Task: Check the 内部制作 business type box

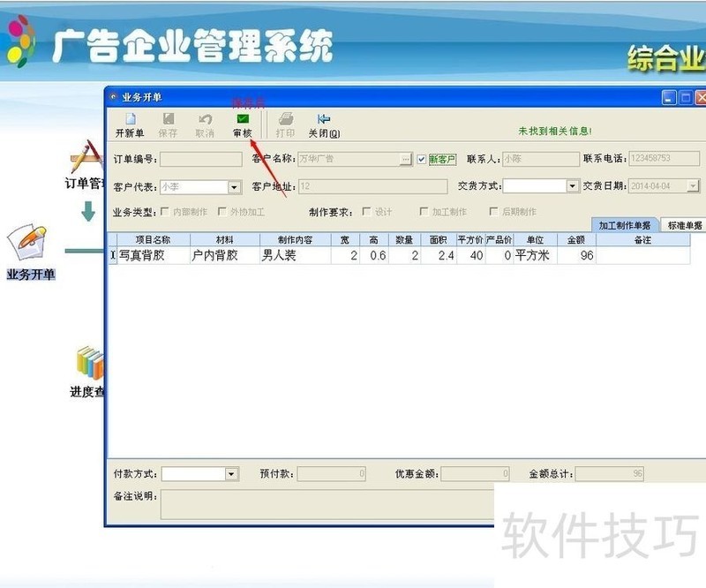Action: 165,213
